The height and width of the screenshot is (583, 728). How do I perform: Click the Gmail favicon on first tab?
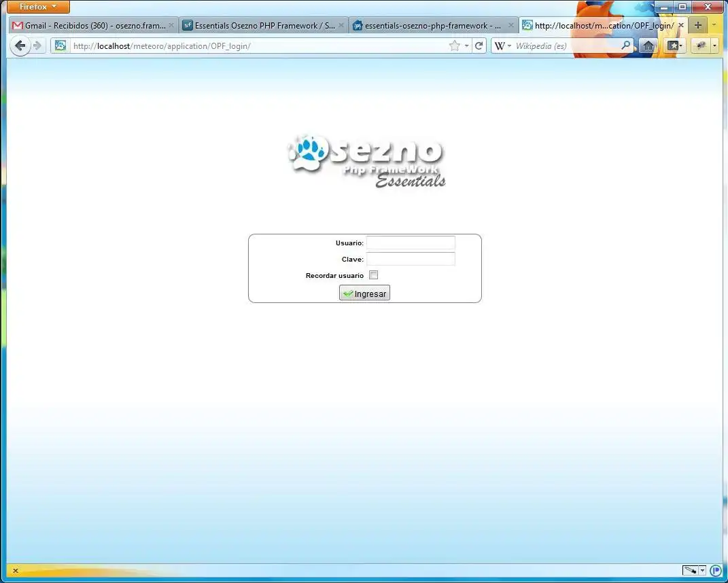click(x=18, y=26)
